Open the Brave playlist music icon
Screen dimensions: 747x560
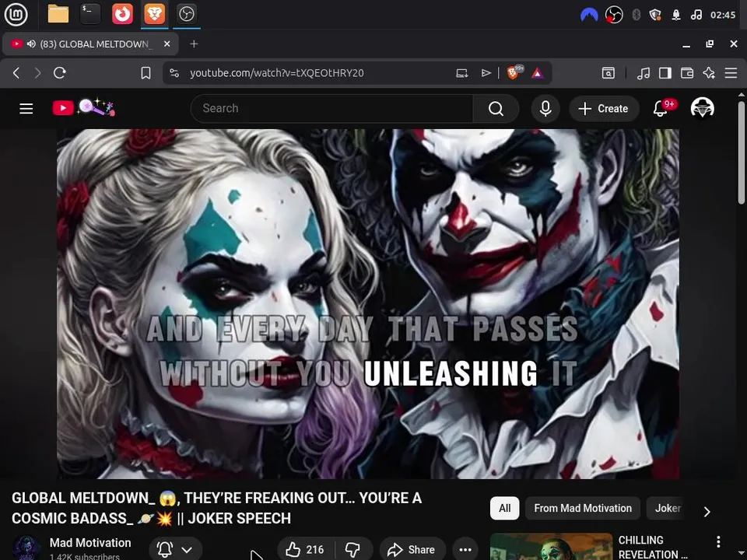[x=644, y=73]
